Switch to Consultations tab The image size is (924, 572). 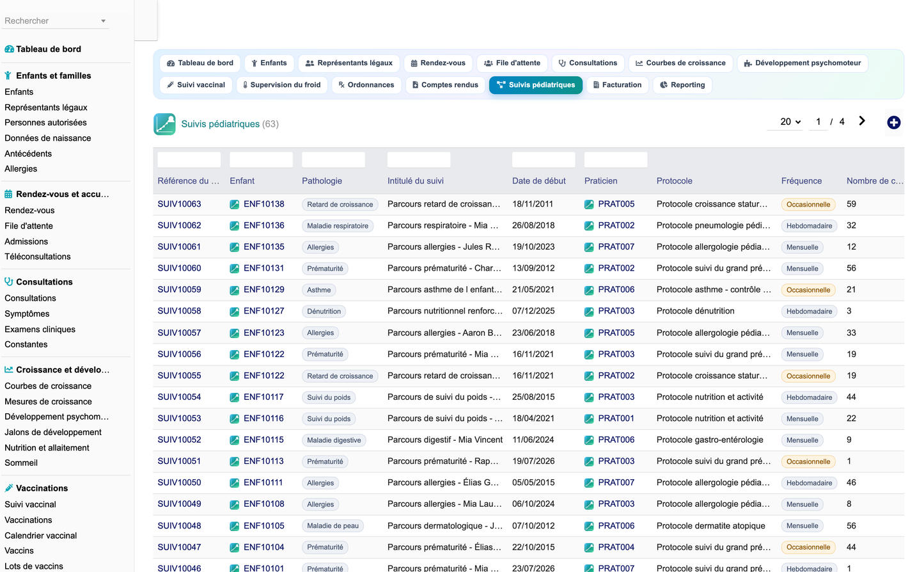click(588, 63)
